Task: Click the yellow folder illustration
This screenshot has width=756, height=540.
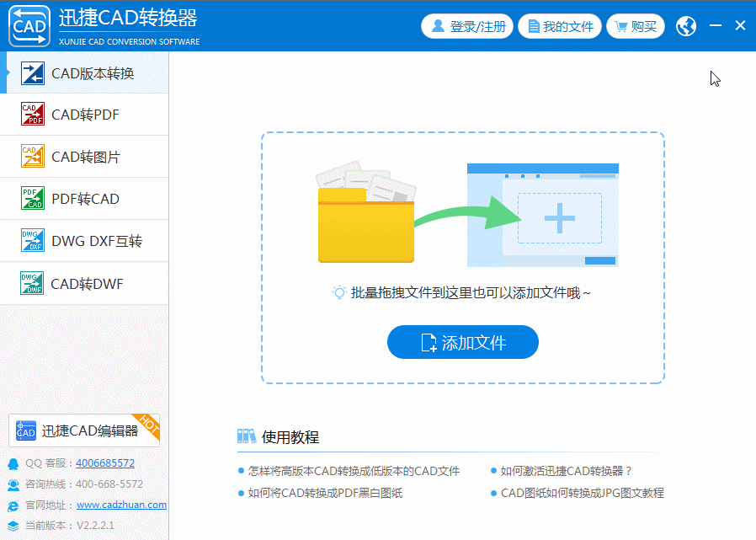Action: pyautogui.click(x=366, y=212)
